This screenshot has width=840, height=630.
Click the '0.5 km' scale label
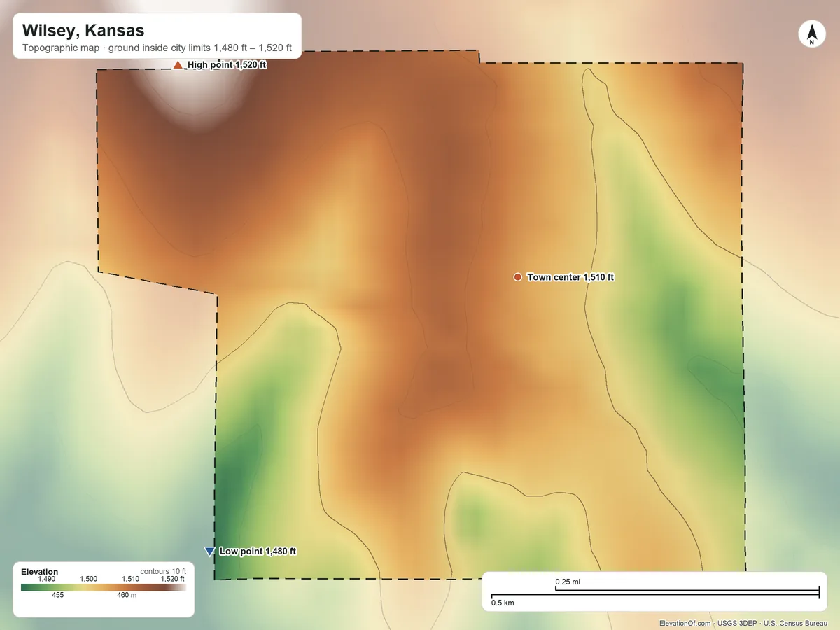(503, 603)
